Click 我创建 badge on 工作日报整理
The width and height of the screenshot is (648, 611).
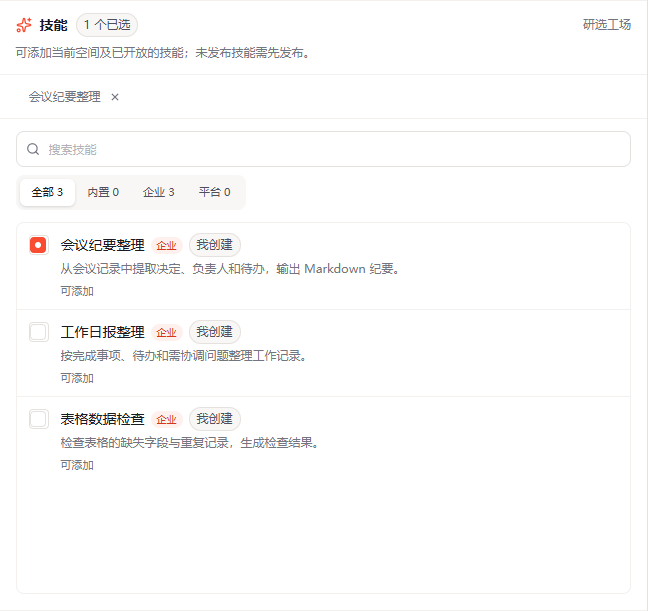coord(214,332)
